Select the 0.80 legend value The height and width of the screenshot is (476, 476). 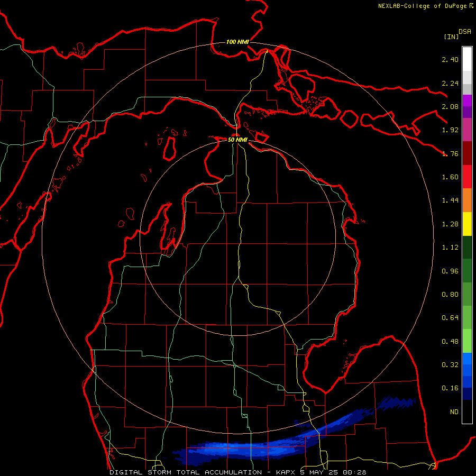450,295
